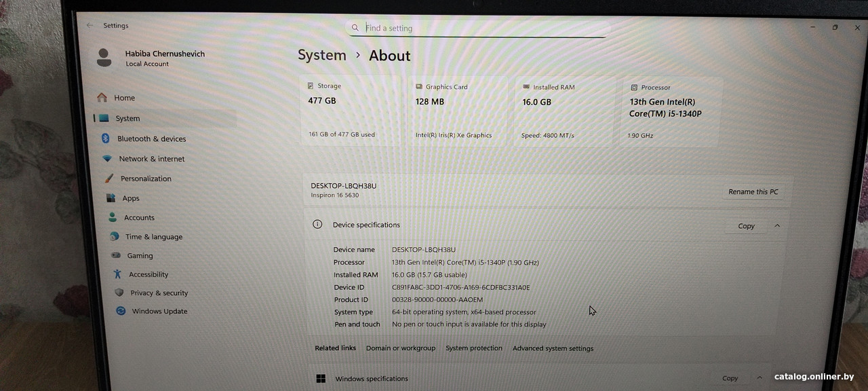Screen dimensions: 868x391
Task: Open Windows Update icon
Action: (x=121, y=311)
